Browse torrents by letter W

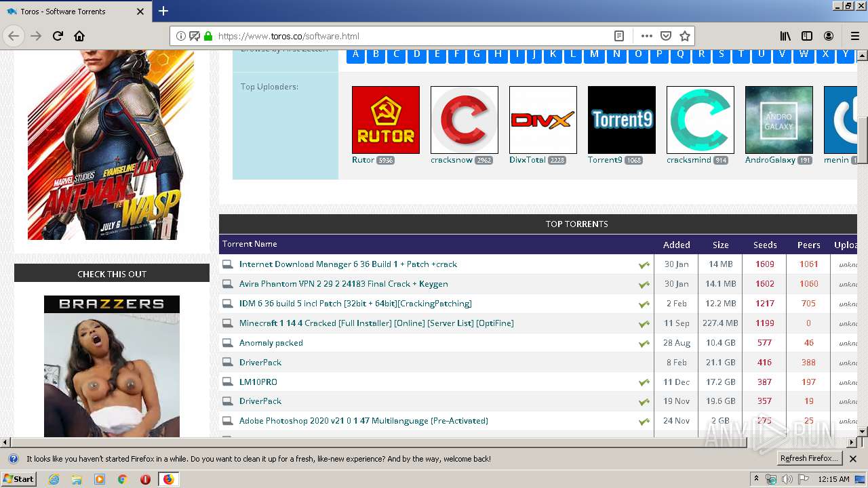804,54
